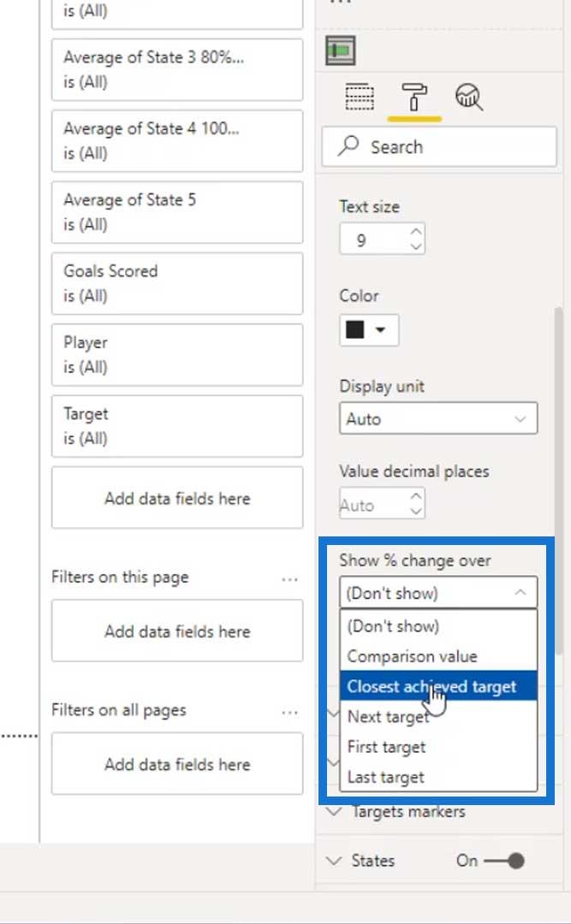Select the bullet chart visual icon
This screenshot has height=924, width=571.
(341, 50)
